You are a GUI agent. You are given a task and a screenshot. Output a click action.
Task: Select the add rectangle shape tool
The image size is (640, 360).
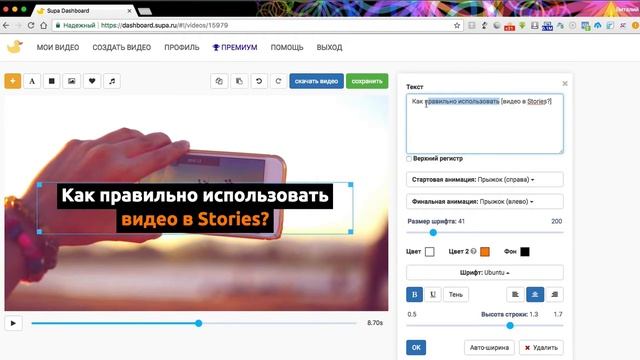coord(52,81)
